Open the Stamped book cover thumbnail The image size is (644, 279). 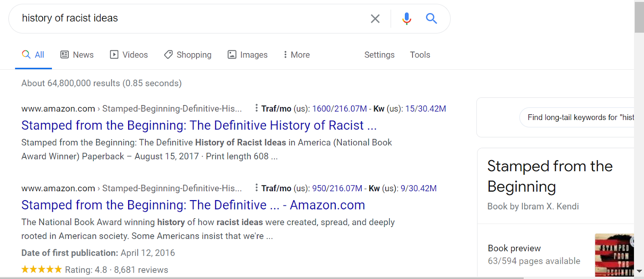[x=614, y=255]
